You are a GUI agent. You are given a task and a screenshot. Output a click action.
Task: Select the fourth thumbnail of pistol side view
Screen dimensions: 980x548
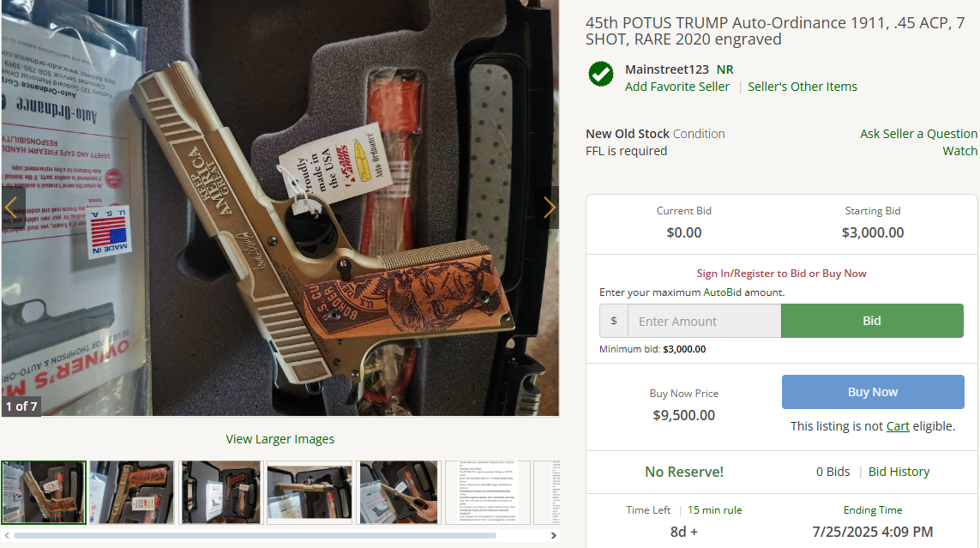310,492
